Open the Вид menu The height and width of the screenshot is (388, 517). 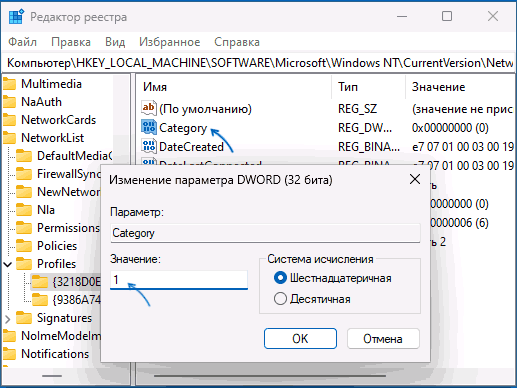click(x=115, y=42)
